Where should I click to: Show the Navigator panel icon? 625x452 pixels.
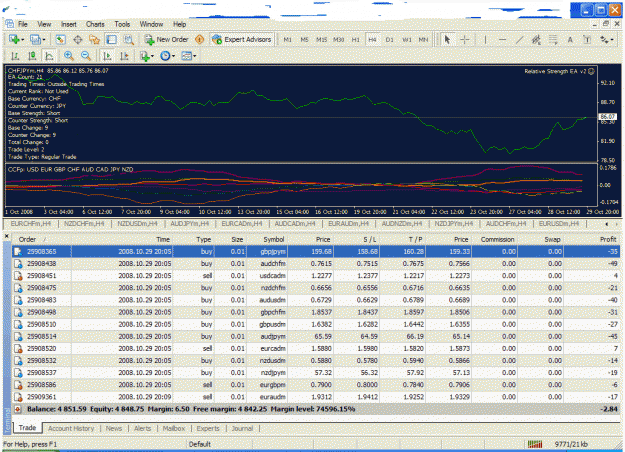coord(94,39)
